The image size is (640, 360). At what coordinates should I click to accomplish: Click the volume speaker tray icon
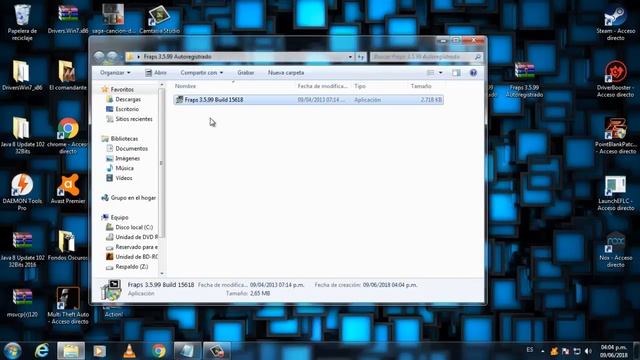tap(588, 351)
